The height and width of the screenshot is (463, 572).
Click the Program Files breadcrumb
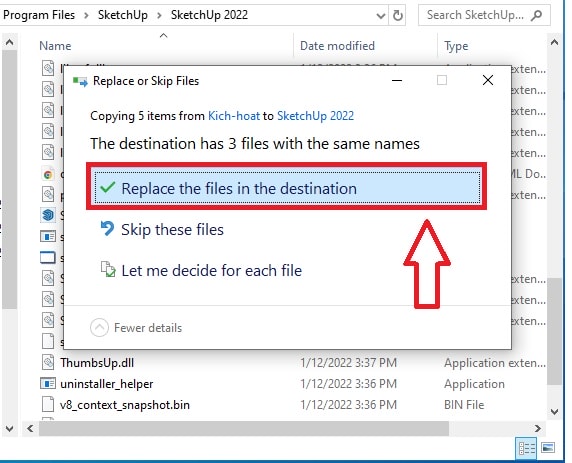pos(39,15)
